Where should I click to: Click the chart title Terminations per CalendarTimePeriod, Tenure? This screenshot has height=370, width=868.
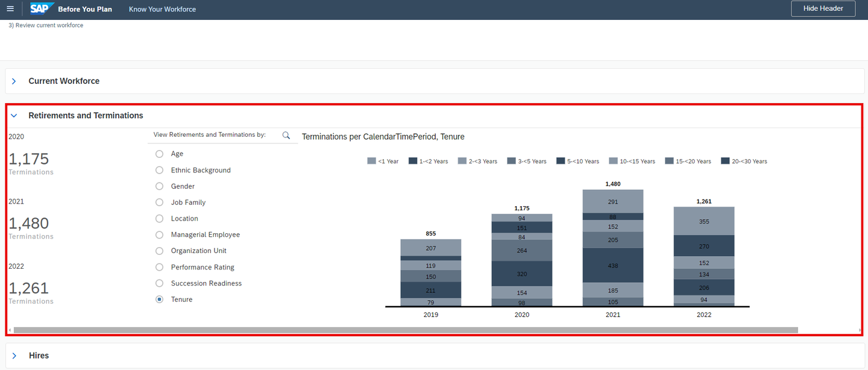(x=383, y=137)
